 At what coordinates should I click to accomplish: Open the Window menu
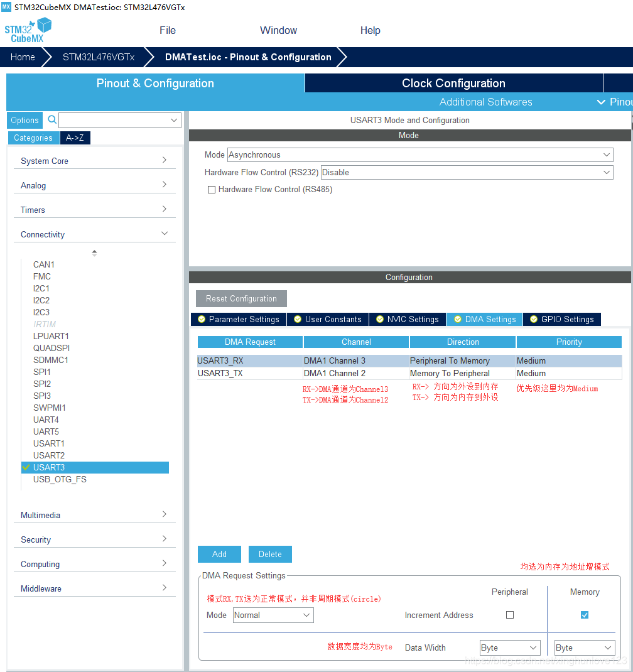pyautogui.click(x=278, y=30)
